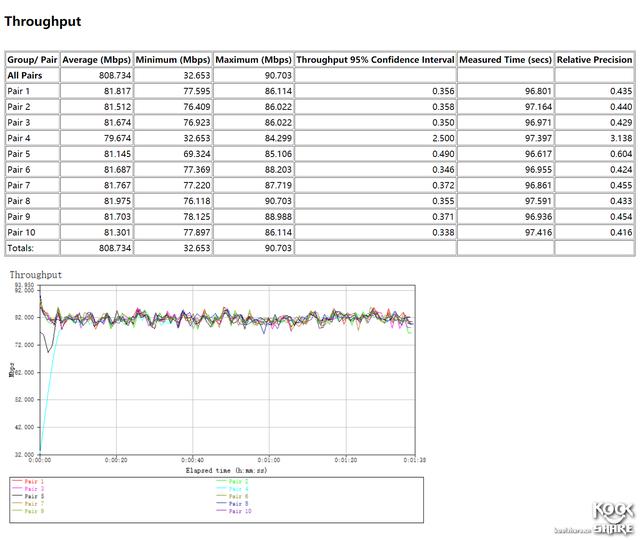Select the Pair 7 row label in table
Viewport: 640px width, 541px height.
(x=19, y=185)
